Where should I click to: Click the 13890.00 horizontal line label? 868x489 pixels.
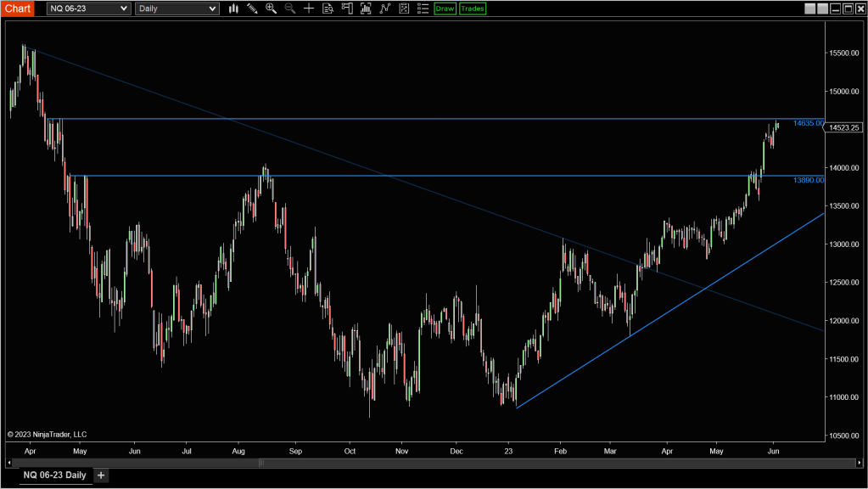pyautogui.click(x=808, y=180)
